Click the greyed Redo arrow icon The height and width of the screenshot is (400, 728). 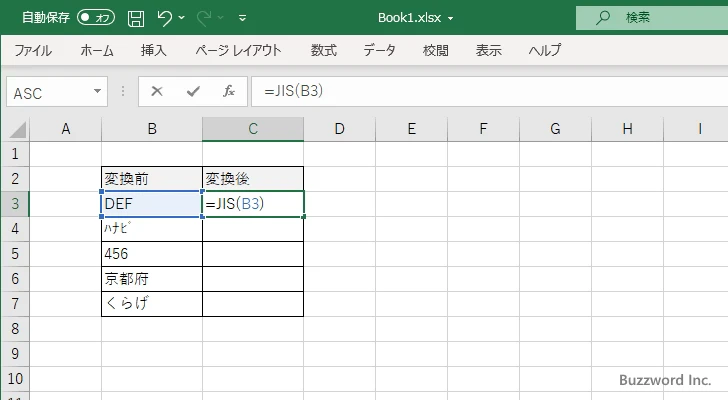(204, 18)
